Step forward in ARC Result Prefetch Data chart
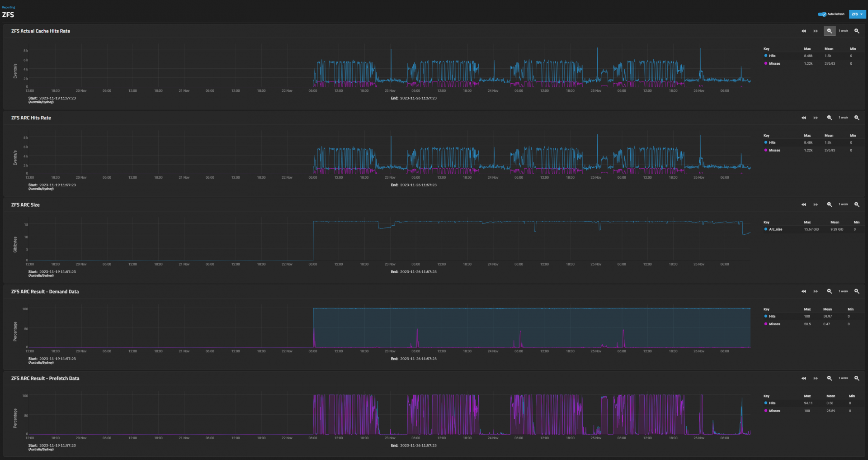The height and width of the screenshot is (460, 868). (x=816, y=379)
